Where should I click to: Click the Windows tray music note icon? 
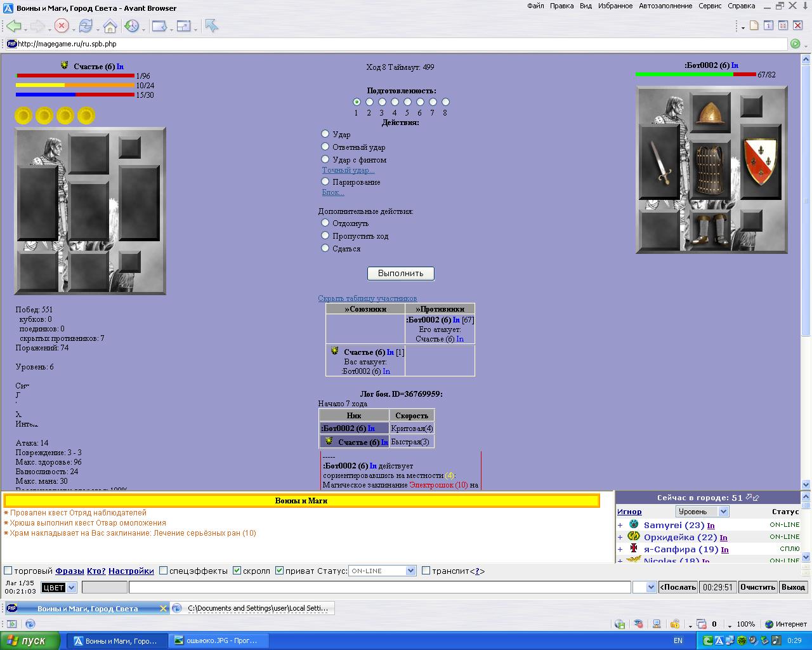click(776, 640)
